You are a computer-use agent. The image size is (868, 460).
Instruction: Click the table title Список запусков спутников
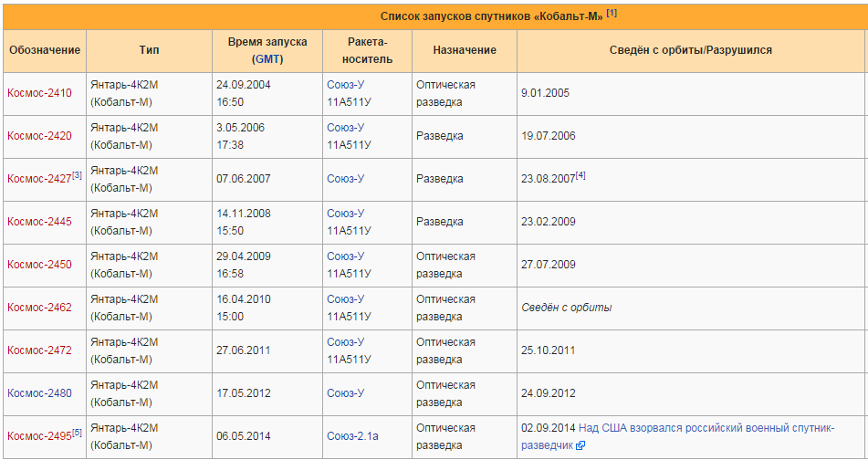[492, 16]
